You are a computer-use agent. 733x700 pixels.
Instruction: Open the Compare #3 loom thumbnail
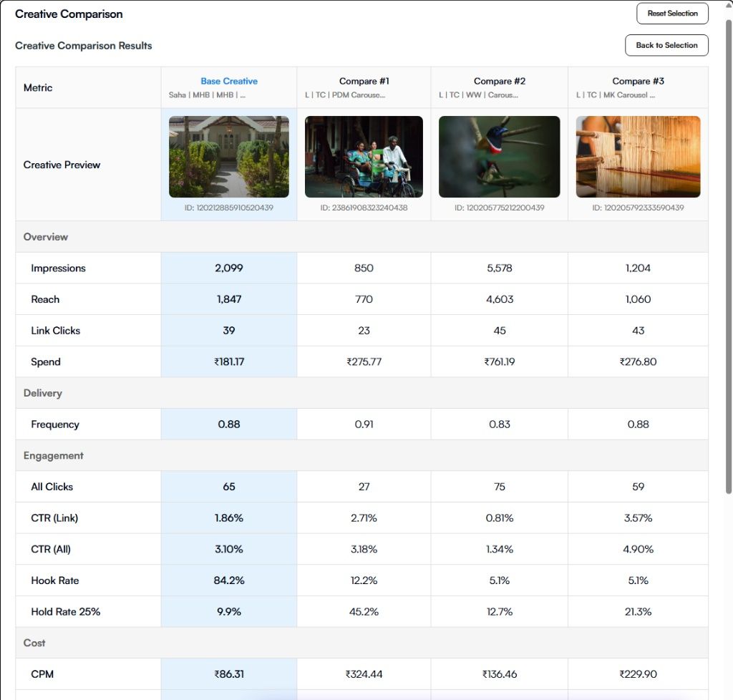tap(638, 157)
